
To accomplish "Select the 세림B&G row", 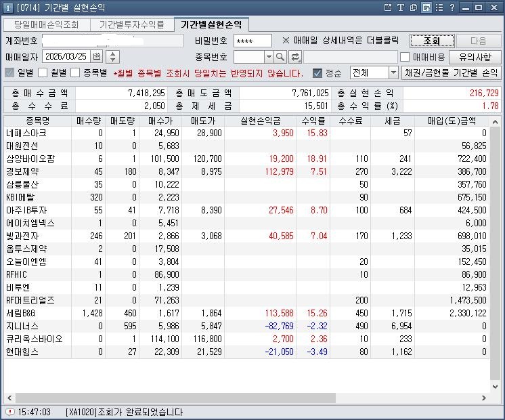I will (246, 313).
